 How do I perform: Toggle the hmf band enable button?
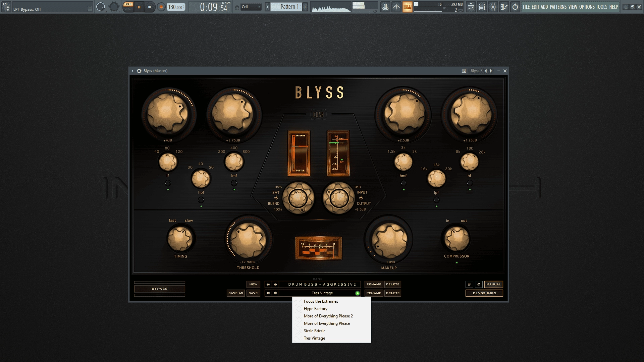click(x=404, y=183)
